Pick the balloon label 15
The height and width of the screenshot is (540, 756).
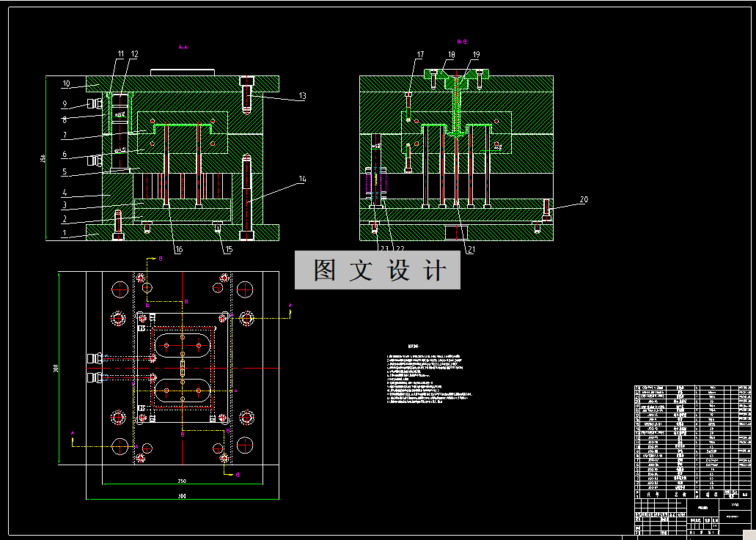229,249
